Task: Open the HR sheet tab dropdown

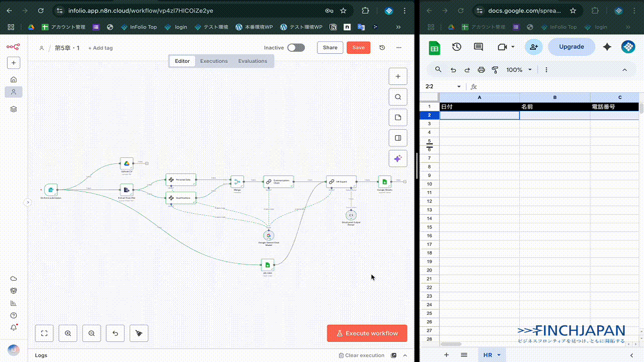Action: [x=499, y=355]
